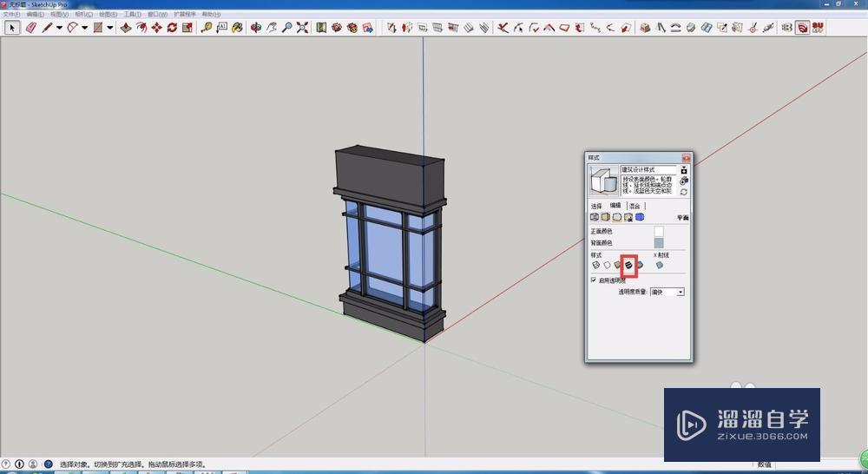Select the Pan hand tool

pyautogui.click(x=271, y=27)
